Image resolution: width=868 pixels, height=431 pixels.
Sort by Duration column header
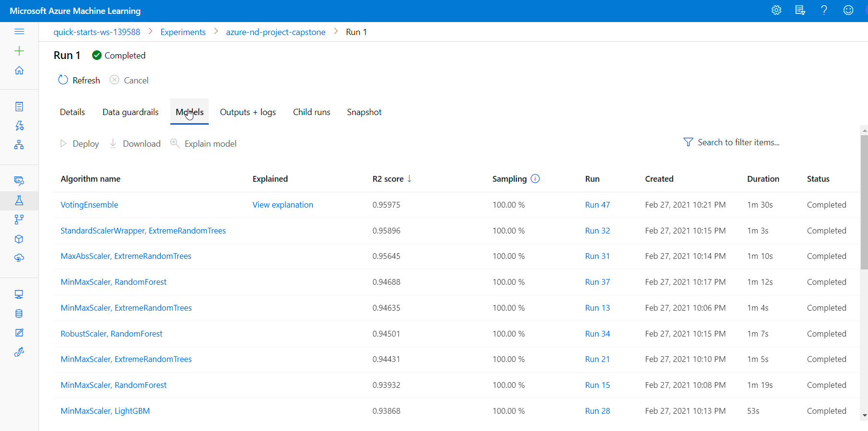(x=763, y=179)
